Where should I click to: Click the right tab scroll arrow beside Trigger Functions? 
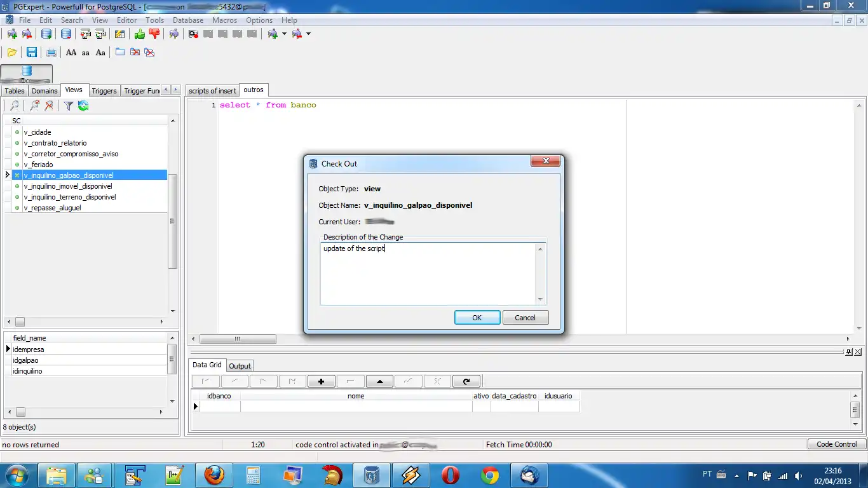(176, 90)
